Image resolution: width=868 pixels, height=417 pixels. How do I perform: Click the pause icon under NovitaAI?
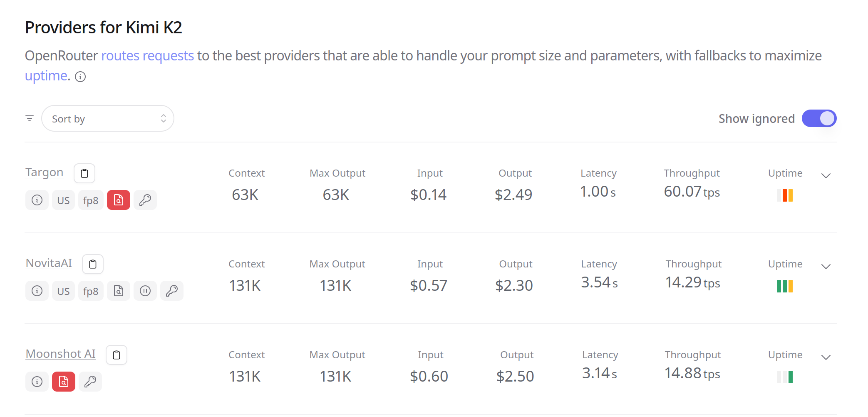(x=145, y=291)
